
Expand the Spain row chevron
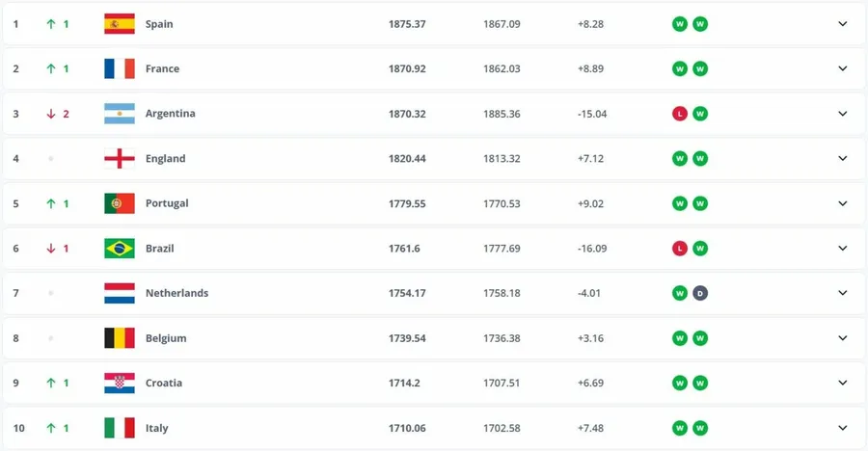(x=842, y=24)
